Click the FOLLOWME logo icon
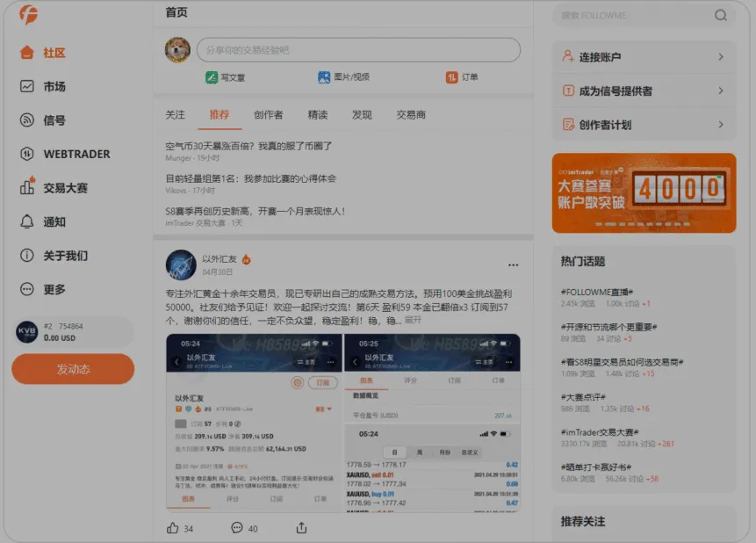Screen dimensions: 756x543 click(x=28, y=14)
